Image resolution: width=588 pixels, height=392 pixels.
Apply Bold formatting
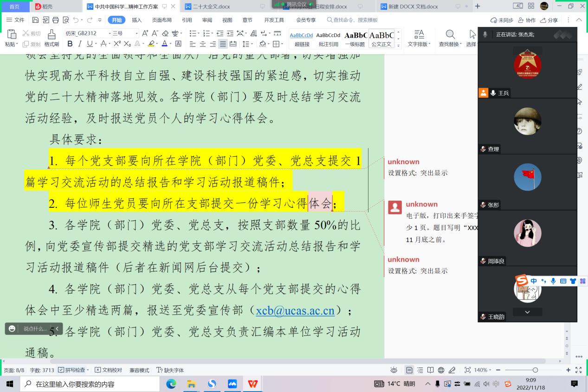click(70, 44)
